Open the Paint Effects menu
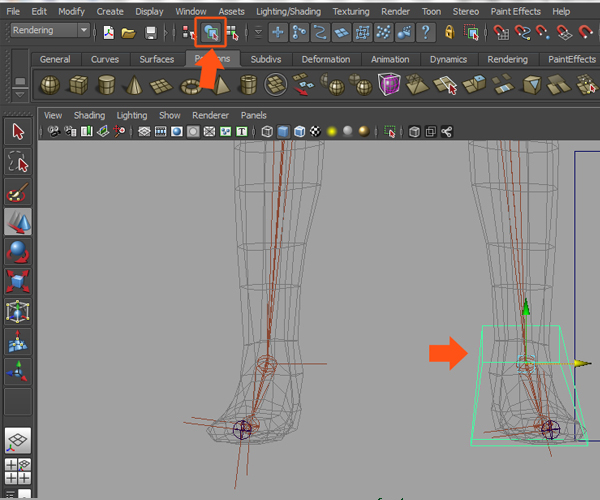The image size is (600, 500). pyautogui.click(x=515, y=11)
